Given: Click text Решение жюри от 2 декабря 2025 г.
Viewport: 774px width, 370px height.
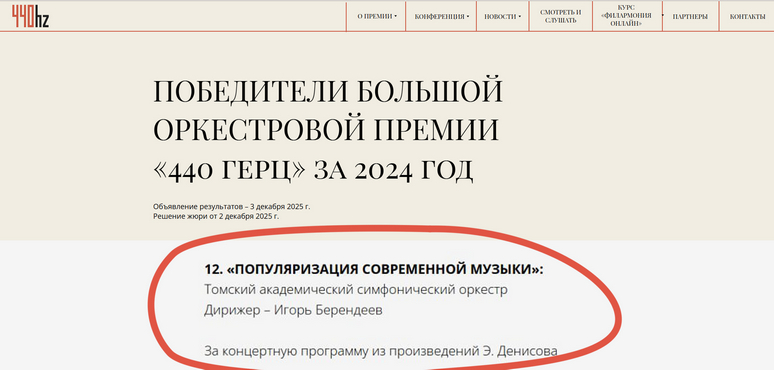Looking at the screenshot, I should 216,216.
